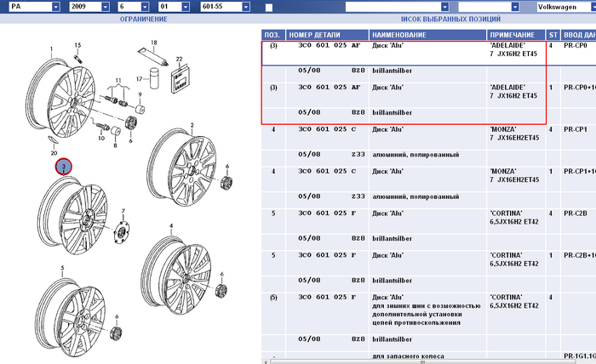Click the для зимних шин description text

coord(426,314)
